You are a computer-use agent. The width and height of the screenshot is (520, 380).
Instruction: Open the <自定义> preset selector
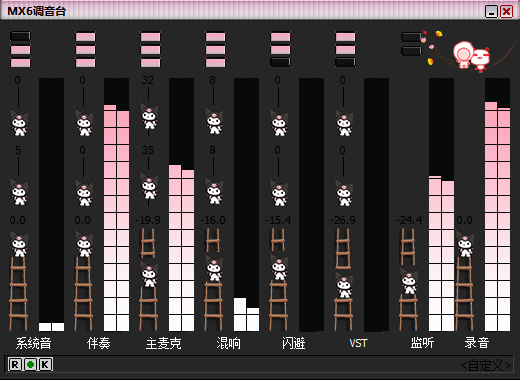(486, 365)
